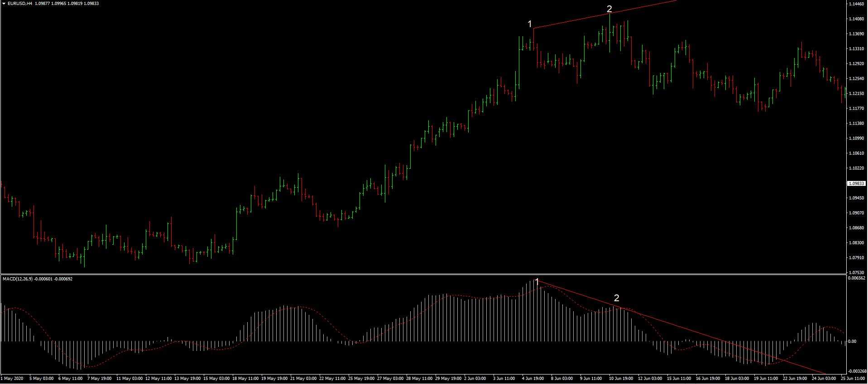Select the current price label 1.09833
The image size is (868, 384).
(855, 184)
